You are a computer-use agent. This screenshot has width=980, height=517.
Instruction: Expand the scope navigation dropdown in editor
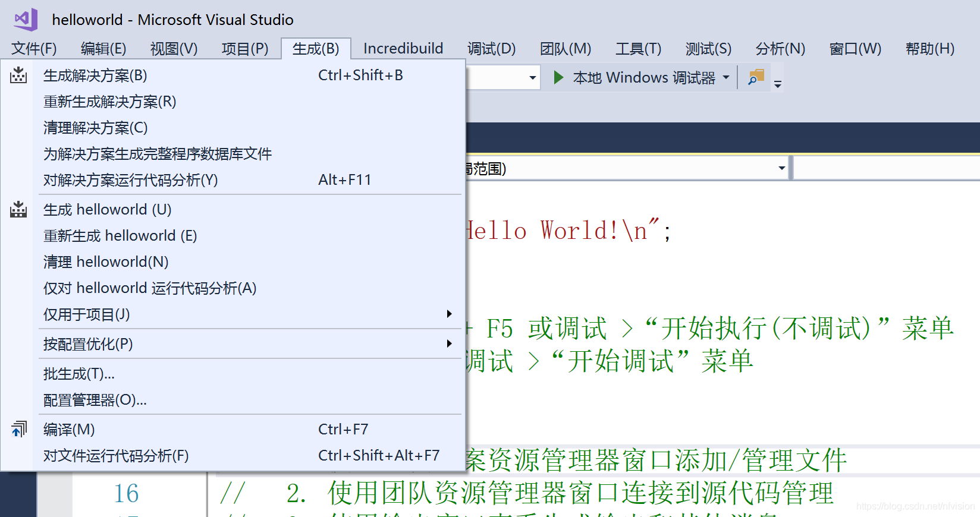pyautogui.click(x=782, y=169)
